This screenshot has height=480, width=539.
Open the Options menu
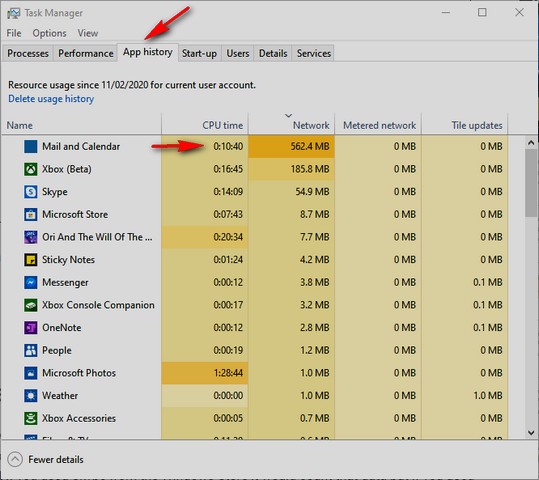[50, 33]
